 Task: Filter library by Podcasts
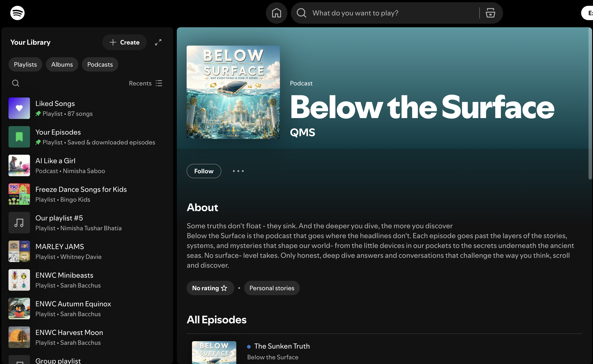coord(100,65)
